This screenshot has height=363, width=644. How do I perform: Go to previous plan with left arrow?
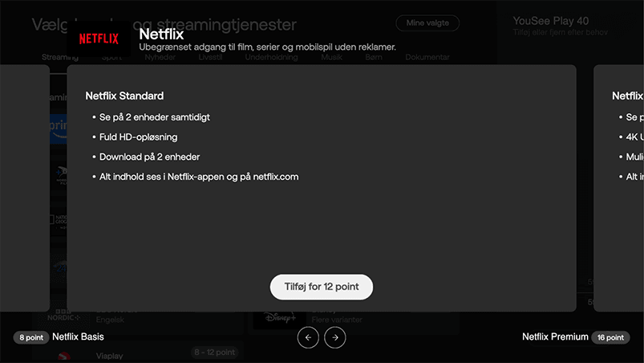pyautogui.click(x=307, y=338)
